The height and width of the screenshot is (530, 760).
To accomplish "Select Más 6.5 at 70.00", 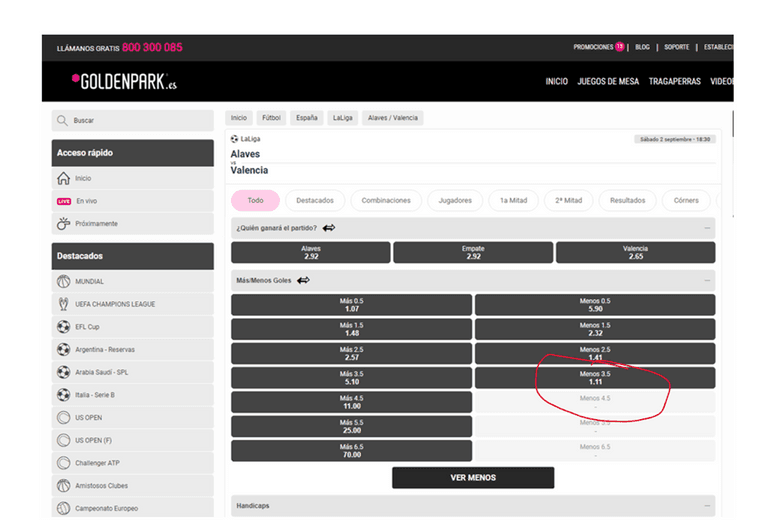I will click(x=351, y=450).
